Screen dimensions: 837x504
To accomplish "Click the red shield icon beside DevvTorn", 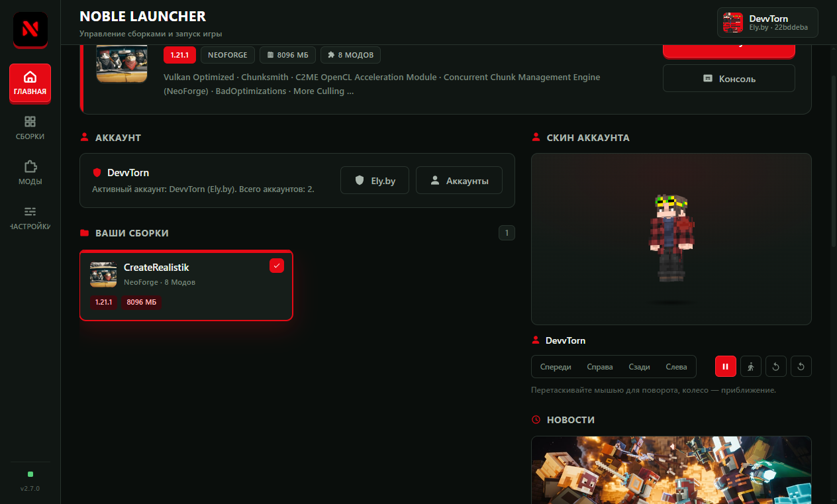I will click(97, 173).
